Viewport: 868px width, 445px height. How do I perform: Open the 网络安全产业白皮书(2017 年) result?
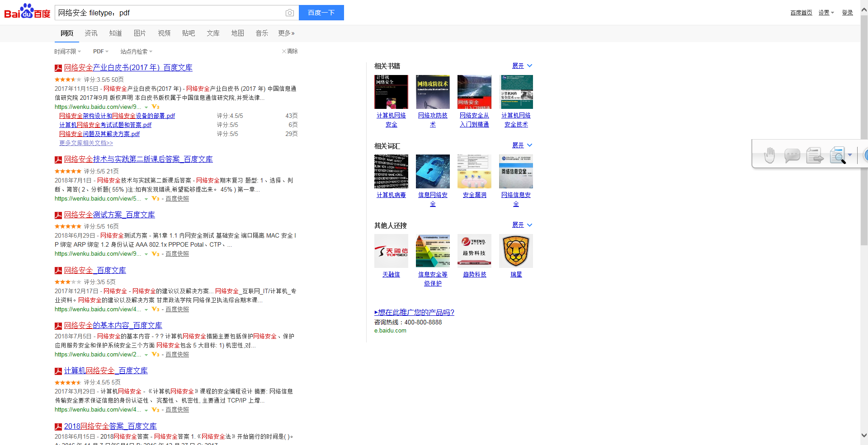click(128, 68)
